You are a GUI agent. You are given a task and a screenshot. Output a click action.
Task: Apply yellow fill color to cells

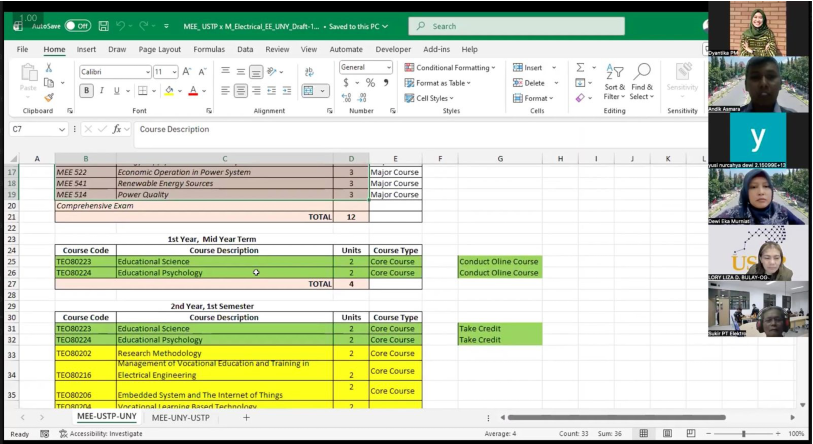[x=169, y=91]
